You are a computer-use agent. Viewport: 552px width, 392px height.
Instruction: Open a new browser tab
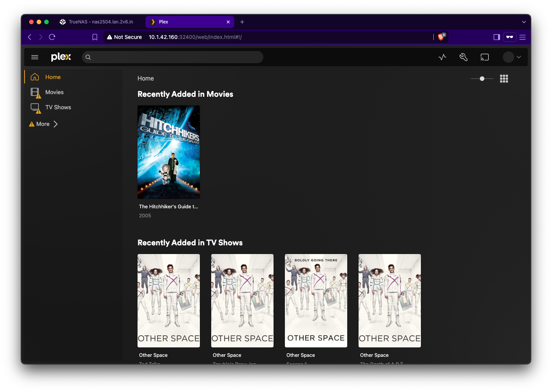(242, 22)
